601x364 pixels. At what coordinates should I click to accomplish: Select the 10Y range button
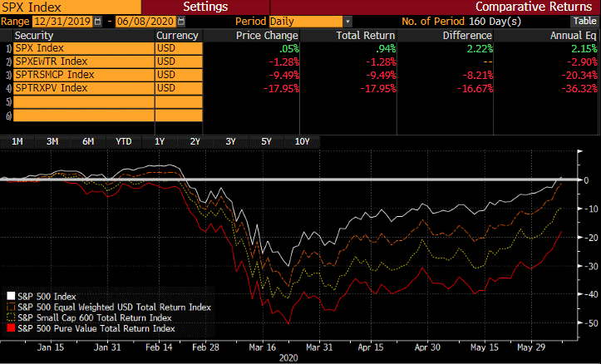pos(302,142)
